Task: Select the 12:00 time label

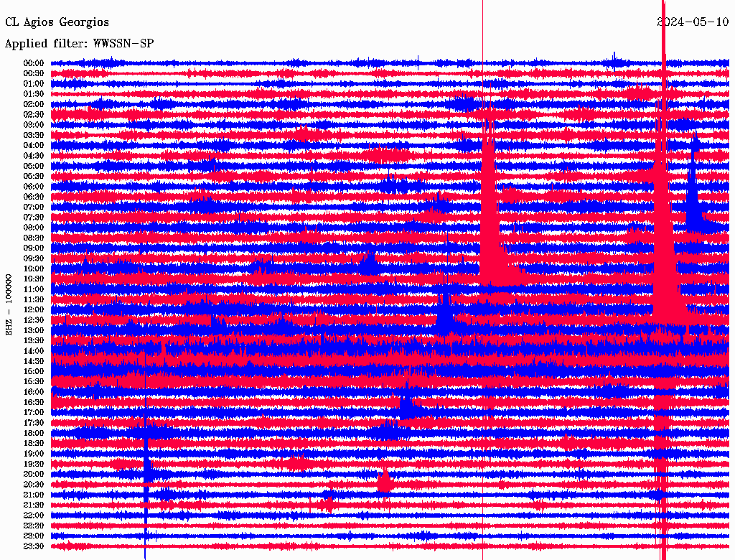Action: click(34, 310)
